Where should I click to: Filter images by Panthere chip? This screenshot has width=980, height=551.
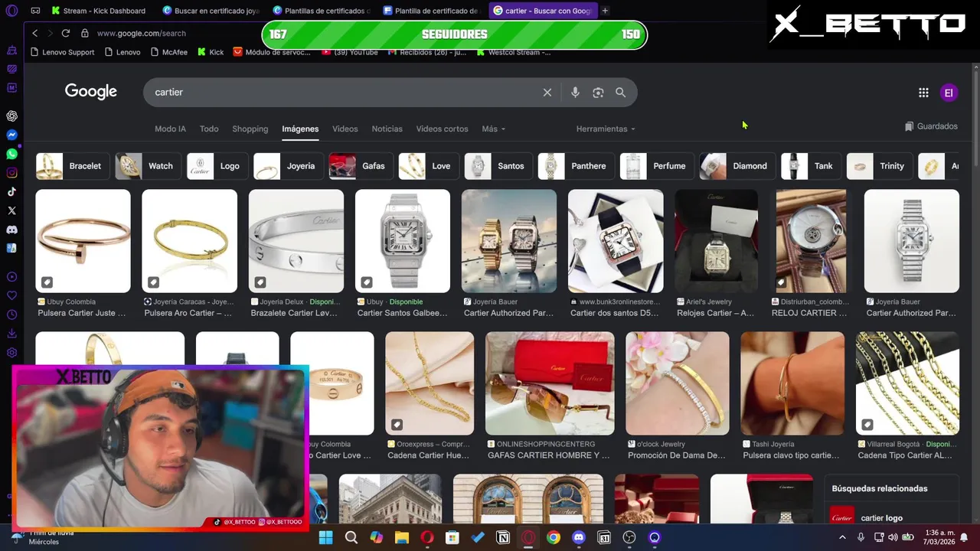pyautogui.click(x=575, y=166)
